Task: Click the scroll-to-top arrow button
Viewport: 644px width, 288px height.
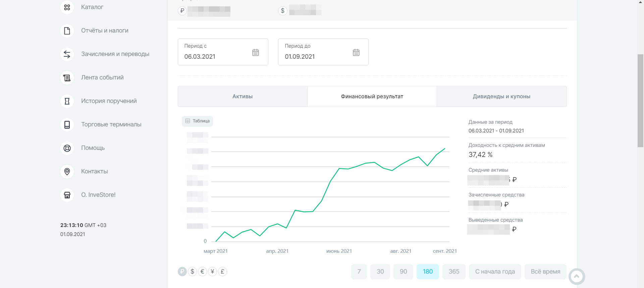Action: pyautogui.click(x=577, y=277)
